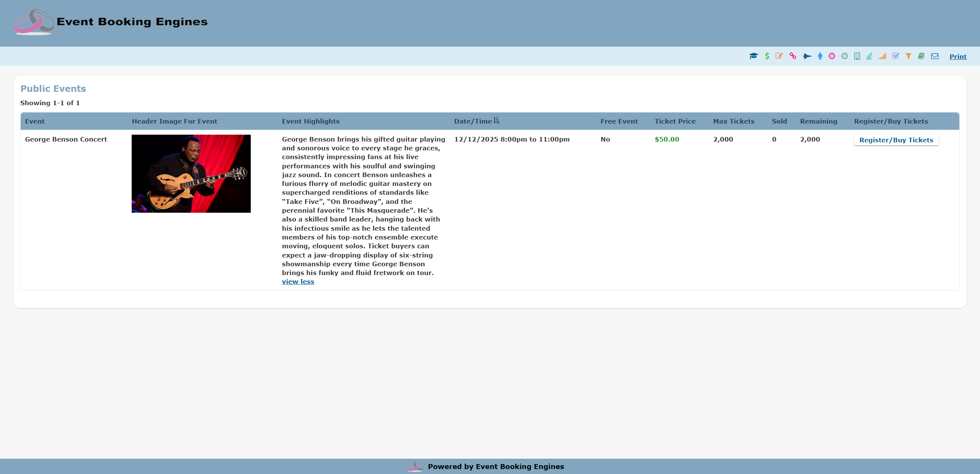Click the green dollar sign icon
This screenshot has width=980, height=474.
pos(767,56)
